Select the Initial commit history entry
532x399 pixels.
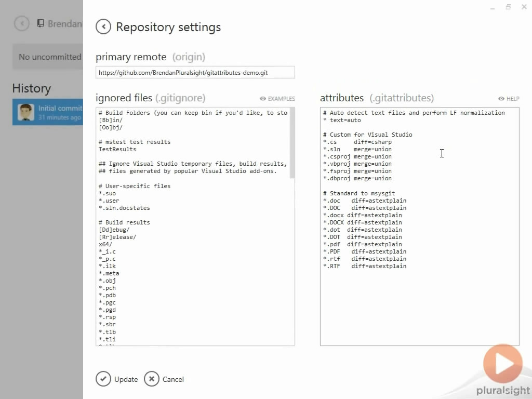click(48, 112)
